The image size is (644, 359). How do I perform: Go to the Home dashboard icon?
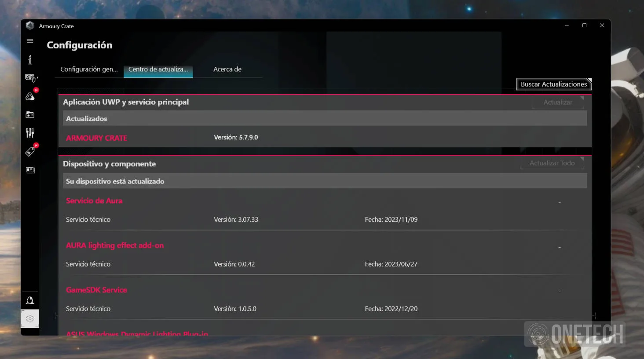[x=30, y=60]
